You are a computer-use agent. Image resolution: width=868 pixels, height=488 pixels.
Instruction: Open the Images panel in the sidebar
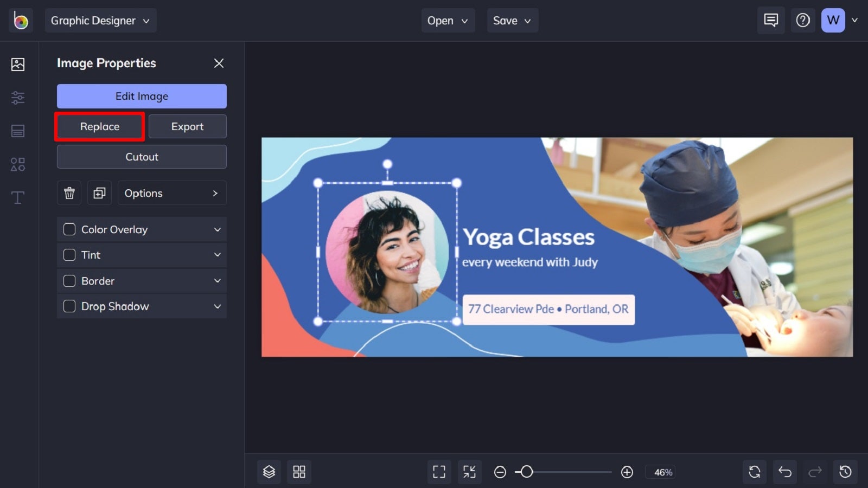click(18, 64)
